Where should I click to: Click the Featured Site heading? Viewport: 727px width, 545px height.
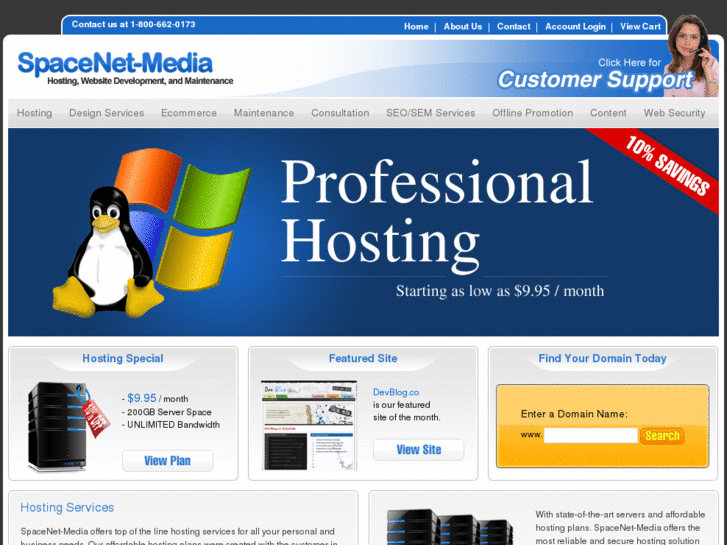point(363,358)
